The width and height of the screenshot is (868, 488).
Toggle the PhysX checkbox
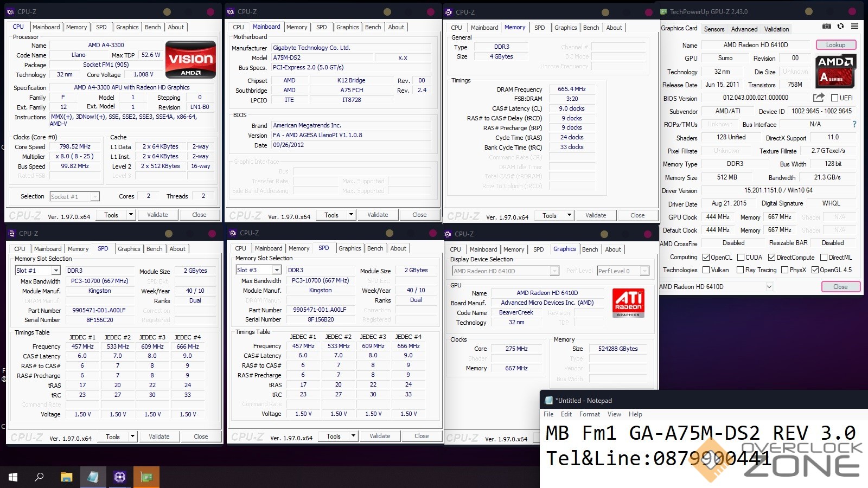[x=784, y=269]
